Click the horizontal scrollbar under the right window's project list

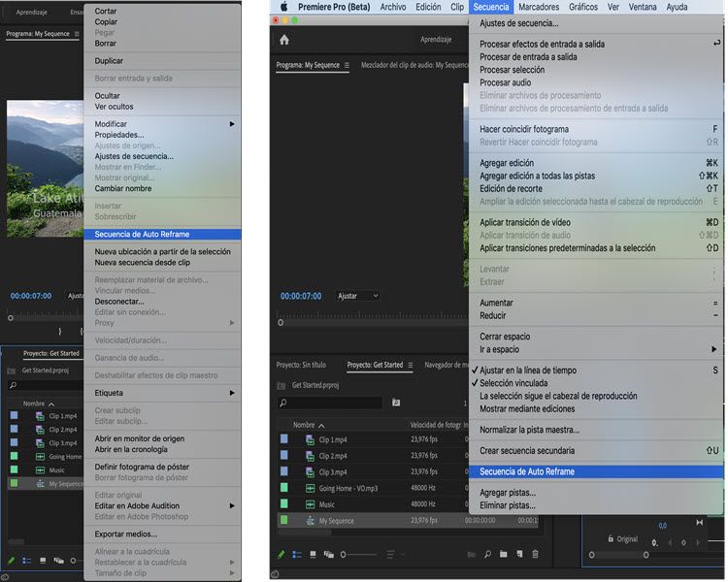pos(305,533)
